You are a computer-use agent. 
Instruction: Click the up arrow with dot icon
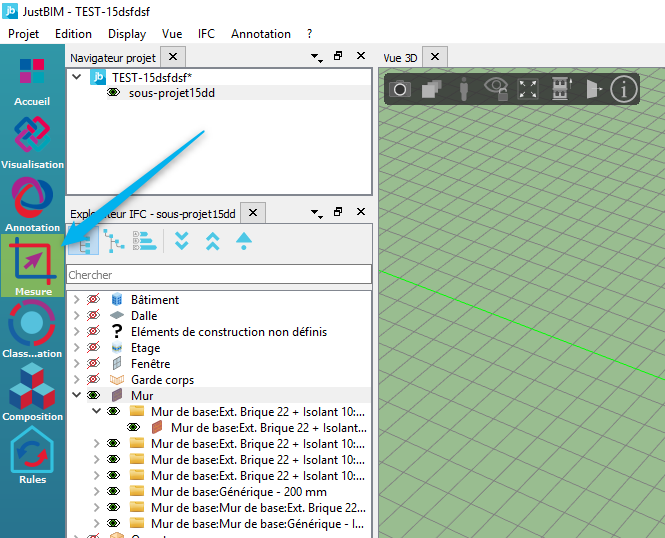(244, 241)
